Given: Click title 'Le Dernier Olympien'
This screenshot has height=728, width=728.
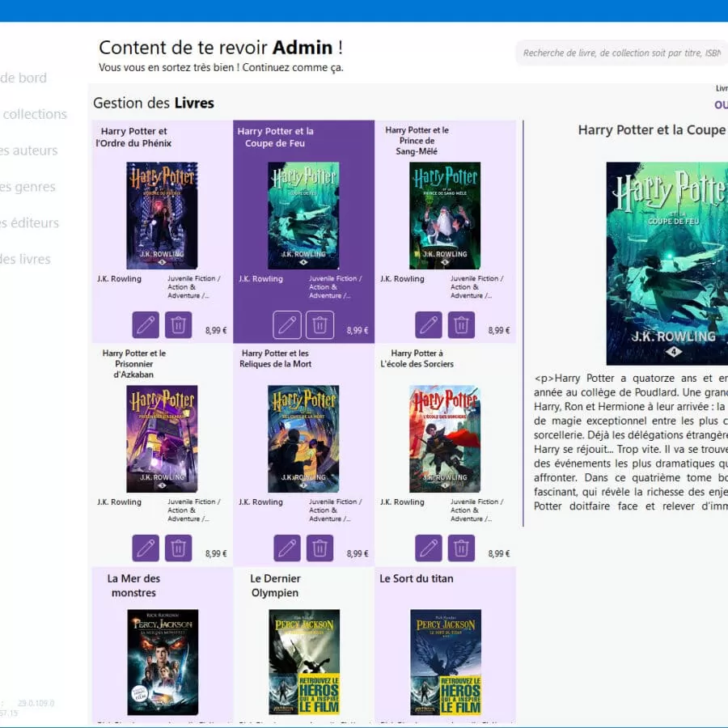Looking at the screenshot, I should click(275, 586).
